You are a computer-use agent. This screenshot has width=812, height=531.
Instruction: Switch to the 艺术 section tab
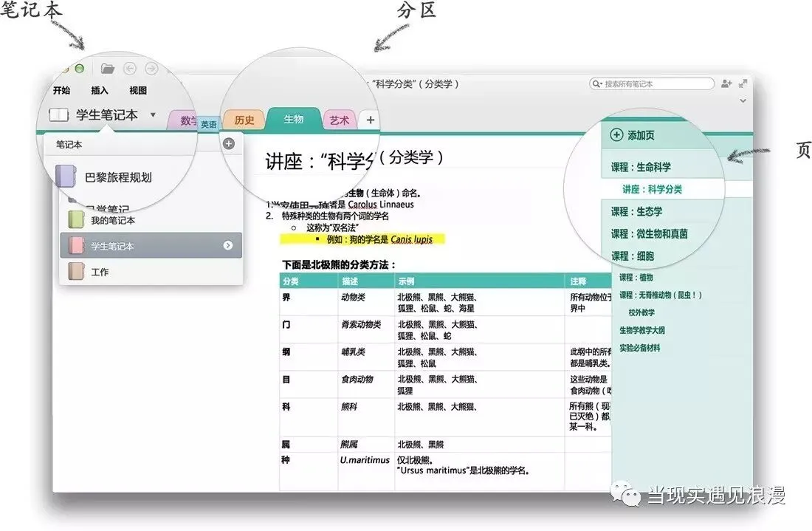coord(340,120)
